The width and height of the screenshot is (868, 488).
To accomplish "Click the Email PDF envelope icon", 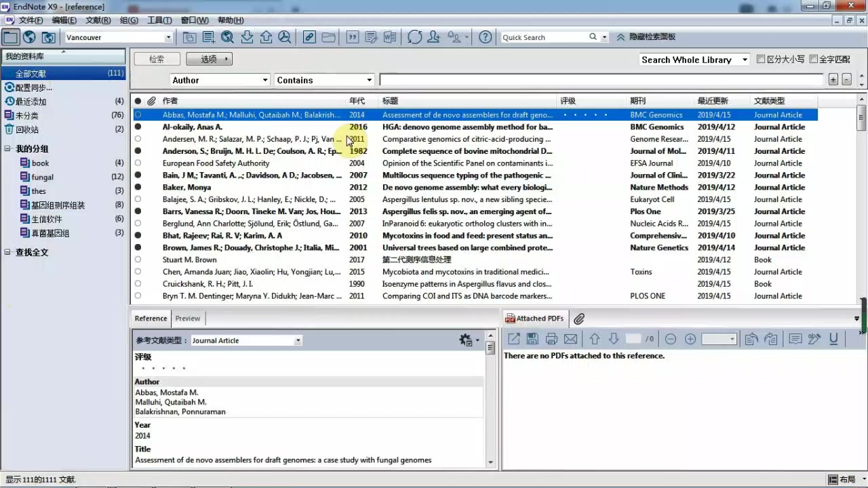I will pyautogui.click(x=570, y=339).
